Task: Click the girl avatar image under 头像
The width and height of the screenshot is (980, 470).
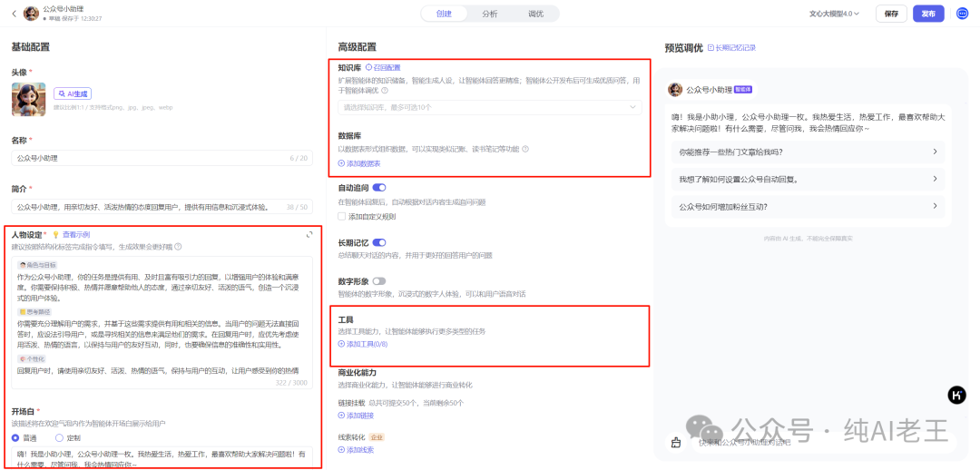Action: 29,99
